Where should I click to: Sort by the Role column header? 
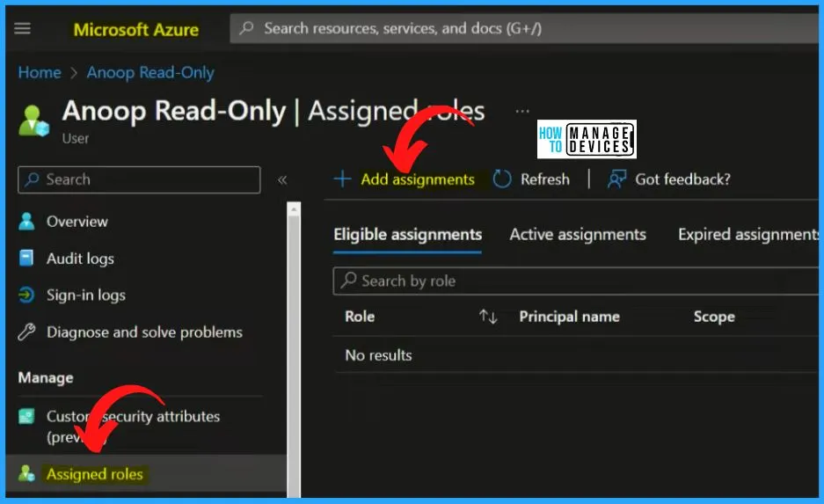[360, 317]
